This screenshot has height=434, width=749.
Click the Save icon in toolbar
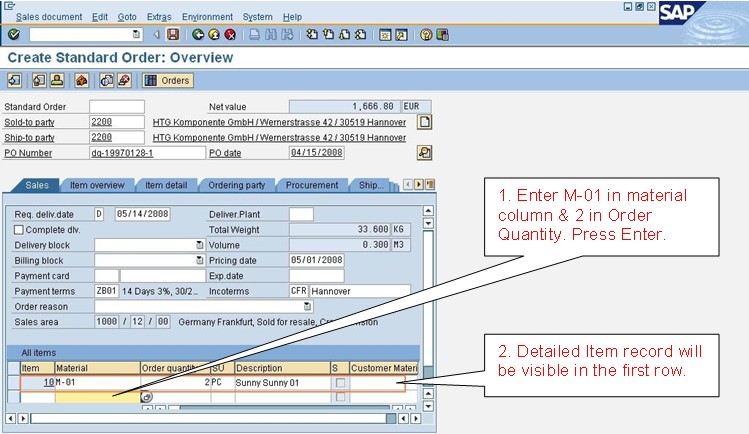click(173, 34)
